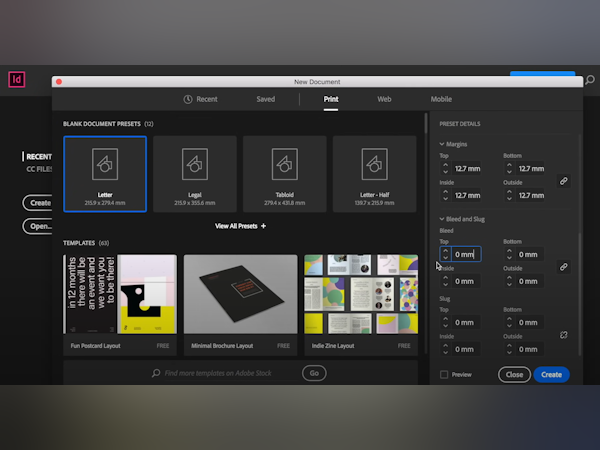
Task: Click the search magnifier icon at top right
Action: (590, 80)
